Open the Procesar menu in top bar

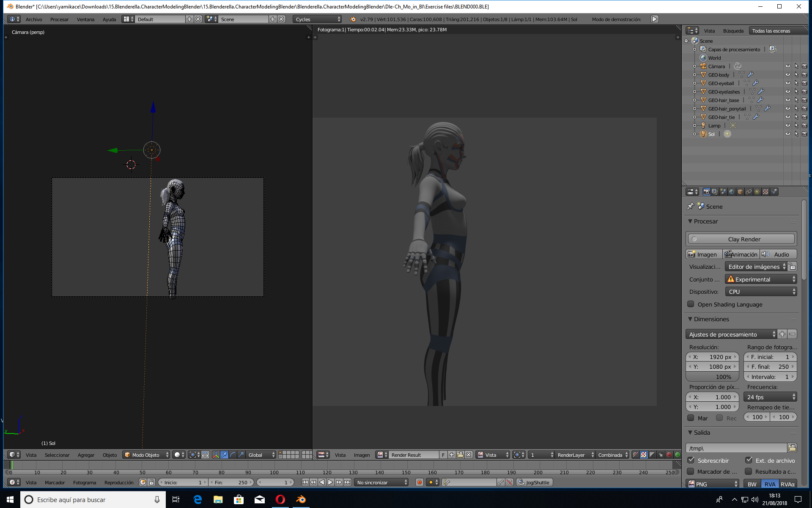(59, 19)
